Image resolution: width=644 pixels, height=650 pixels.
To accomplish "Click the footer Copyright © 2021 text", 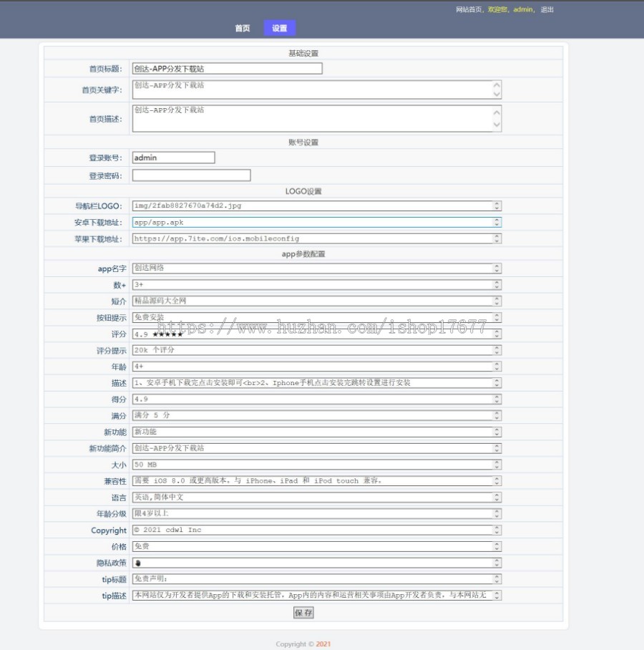I will 303,644.
